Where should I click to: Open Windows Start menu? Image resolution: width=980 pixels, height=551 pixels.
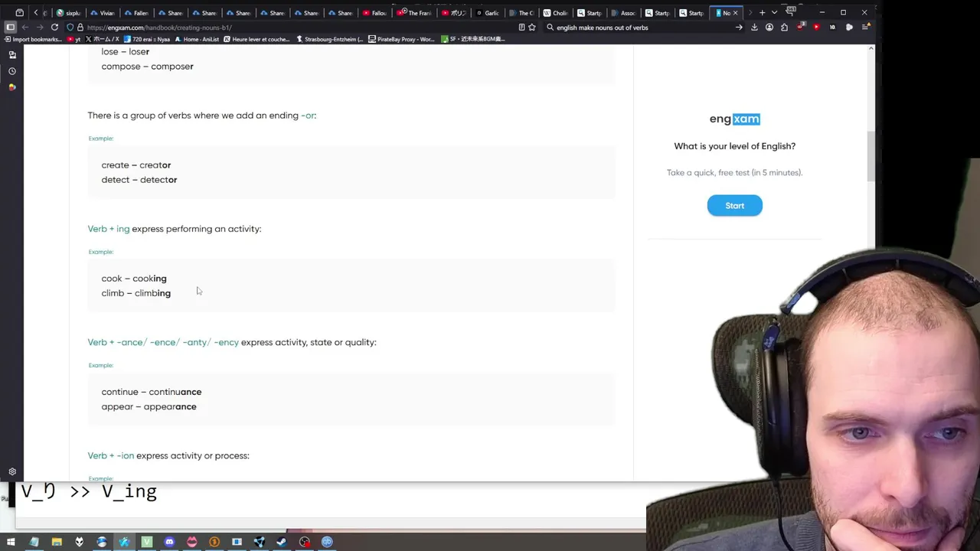[11, 542]
